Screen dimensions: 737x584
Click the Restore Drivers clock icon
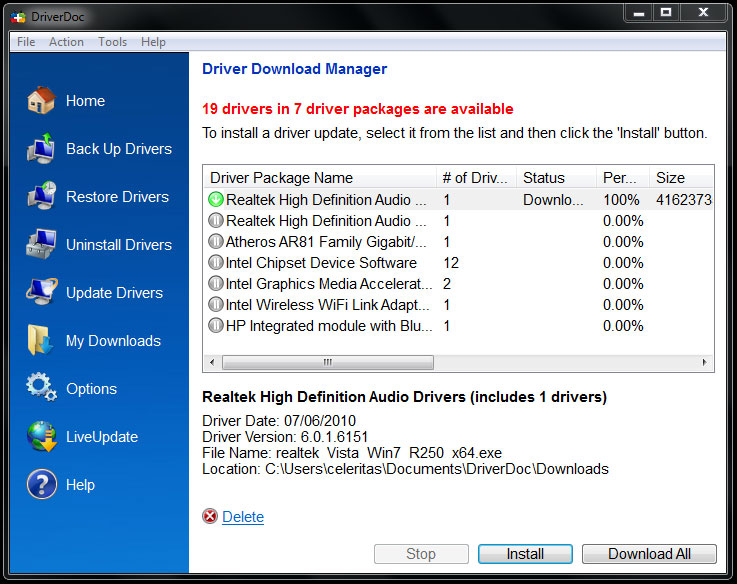[41, 196]
